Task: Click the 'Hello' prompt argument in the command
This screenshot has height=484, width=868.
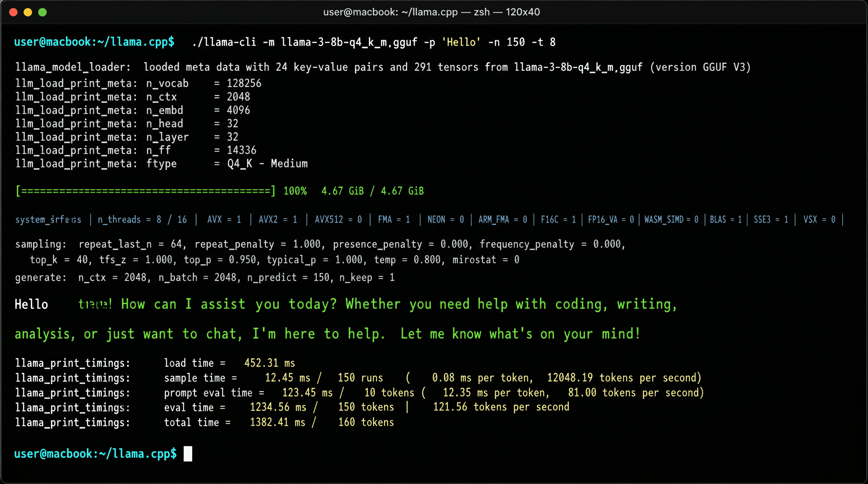Action: tap(461, 42)
